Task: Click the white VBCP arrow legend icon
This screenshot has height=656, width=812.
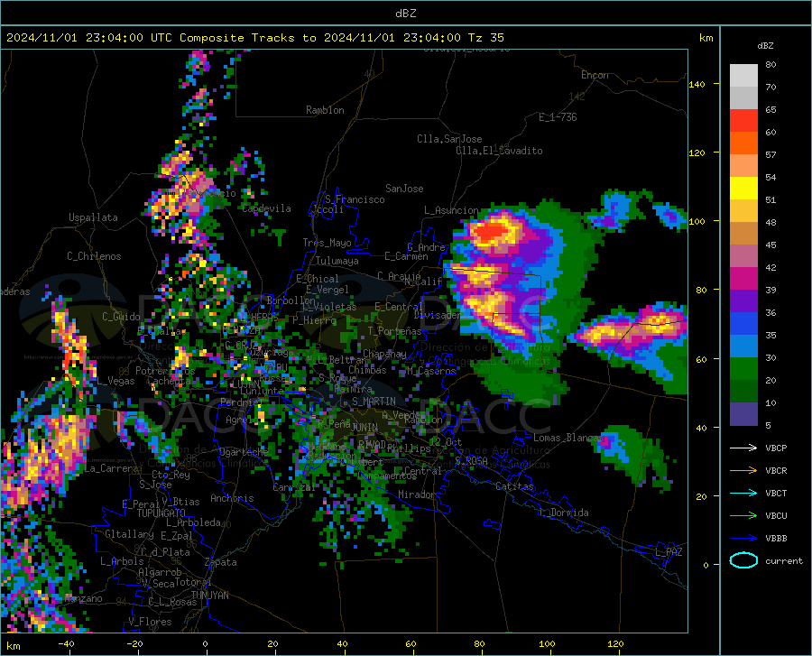Action: click(743, 448)
